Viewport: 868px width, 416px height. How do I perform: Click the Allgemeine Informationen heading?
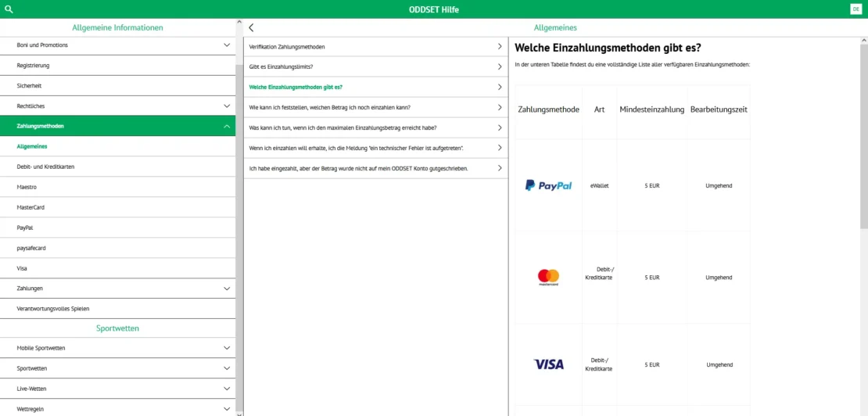point(117,27)
